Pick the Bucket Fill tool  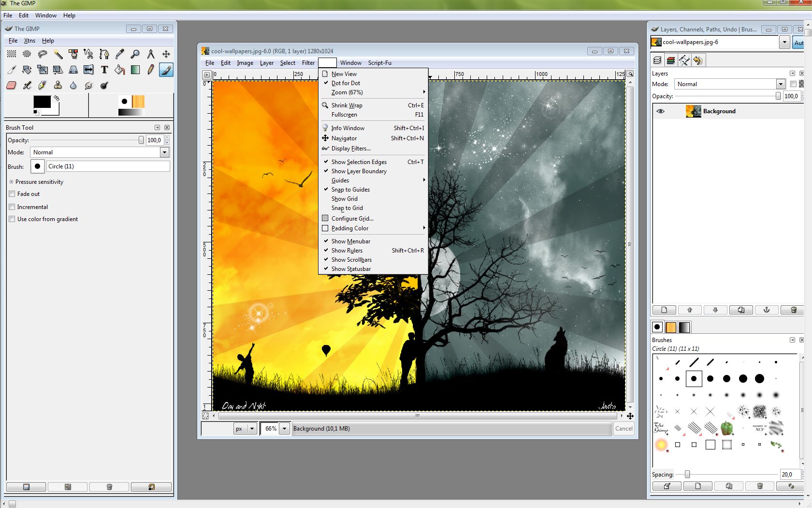pos(120,70)
